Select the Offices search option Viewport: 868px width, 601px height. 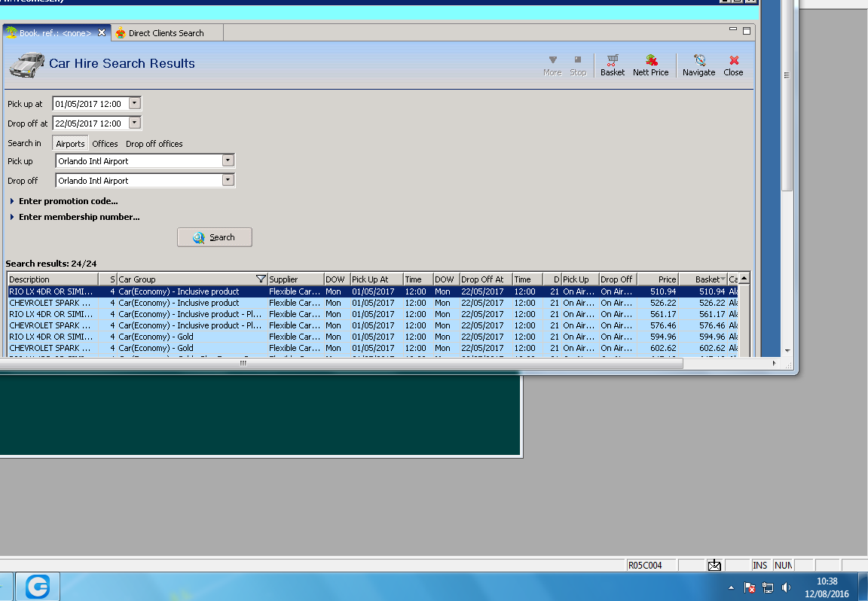point(105,144)
